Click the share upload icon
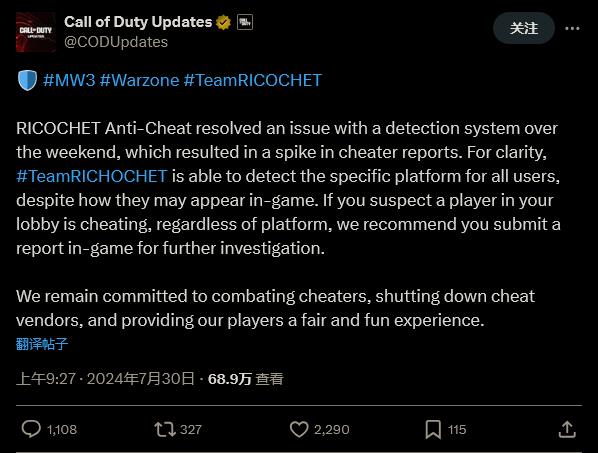Viewport: 598px width, 453px height. 567,429
